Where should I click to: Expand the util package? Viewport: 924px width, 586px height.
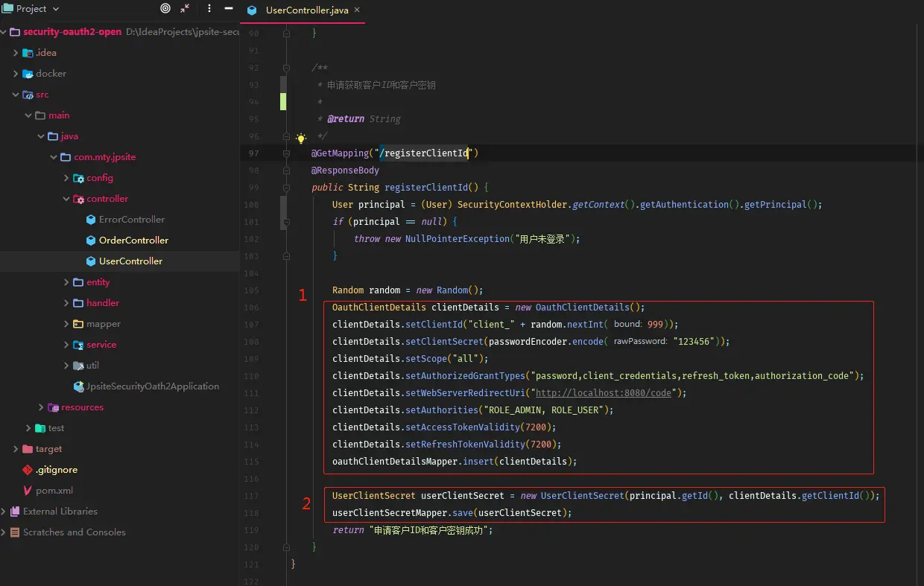point(66,366)
